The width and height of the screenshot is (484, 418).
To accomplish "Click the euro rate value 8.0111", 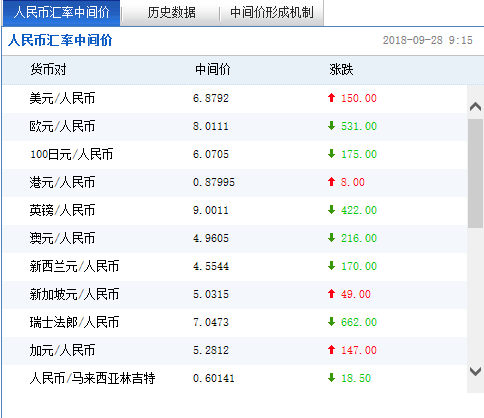I will [x=211, y=126].
